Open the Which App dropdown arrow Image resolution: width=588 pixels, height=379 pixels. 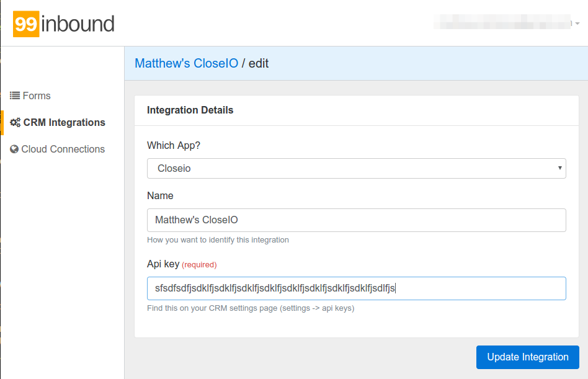[559, 168]
